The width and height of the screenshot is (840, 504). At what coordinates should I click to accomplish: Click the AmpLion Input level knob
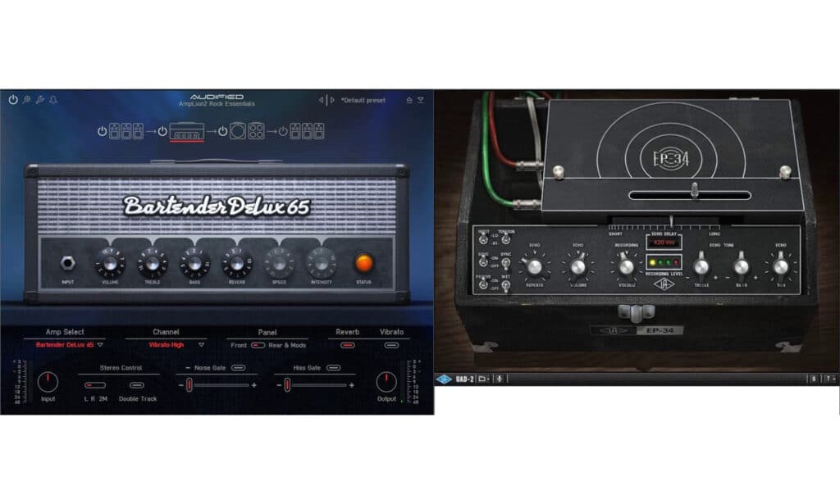pyautogui.click(x=48, y=382)
